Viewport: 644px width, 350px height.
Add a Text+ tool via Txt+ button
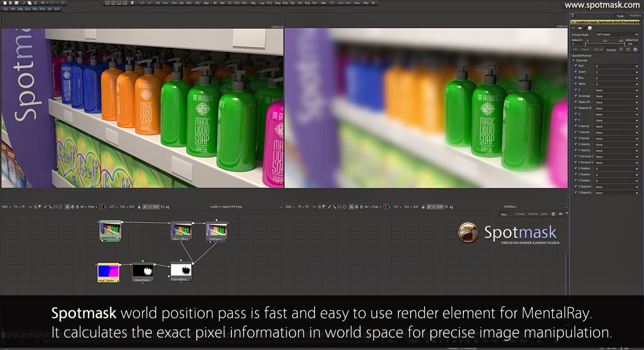(x=166, y=3)
